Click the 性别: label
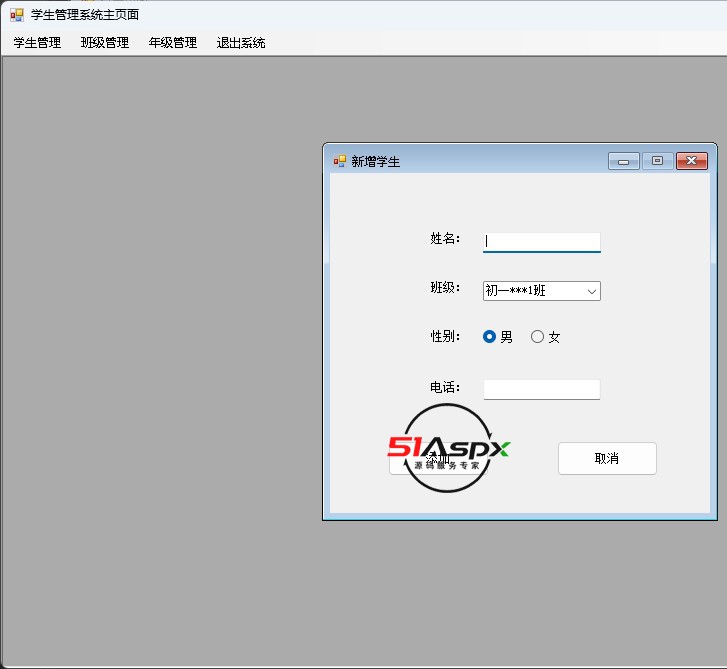Viewport: 727px width, 669px height. (x=445, y=337)
